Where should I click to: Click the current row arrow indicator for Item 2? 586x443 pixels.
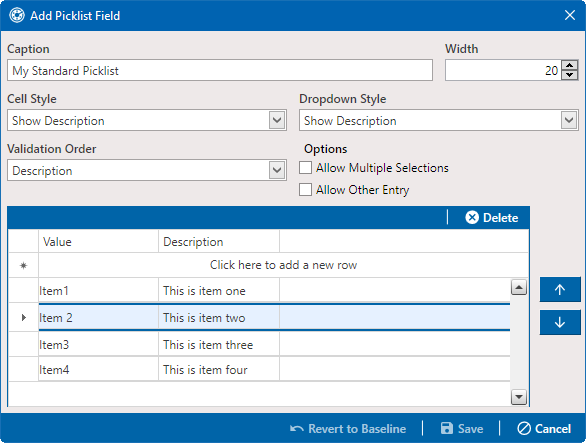24,318
